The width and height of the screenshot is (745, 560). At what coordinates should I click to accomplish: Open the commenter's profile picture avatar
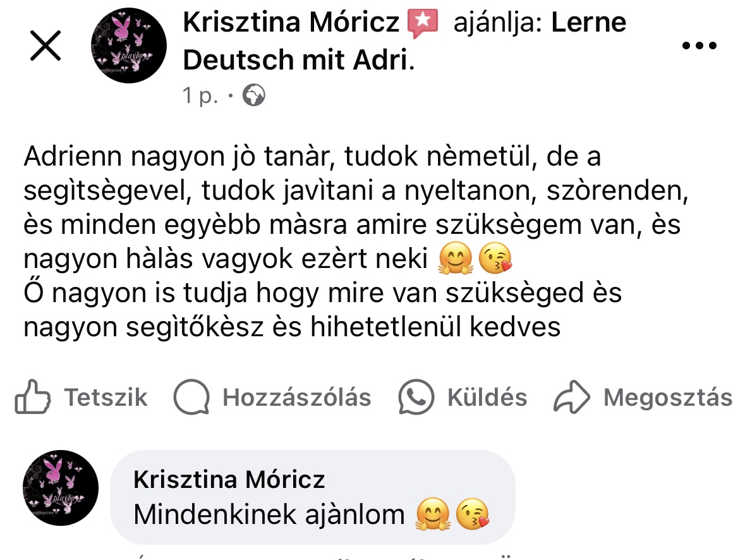(x=61, y=488)
